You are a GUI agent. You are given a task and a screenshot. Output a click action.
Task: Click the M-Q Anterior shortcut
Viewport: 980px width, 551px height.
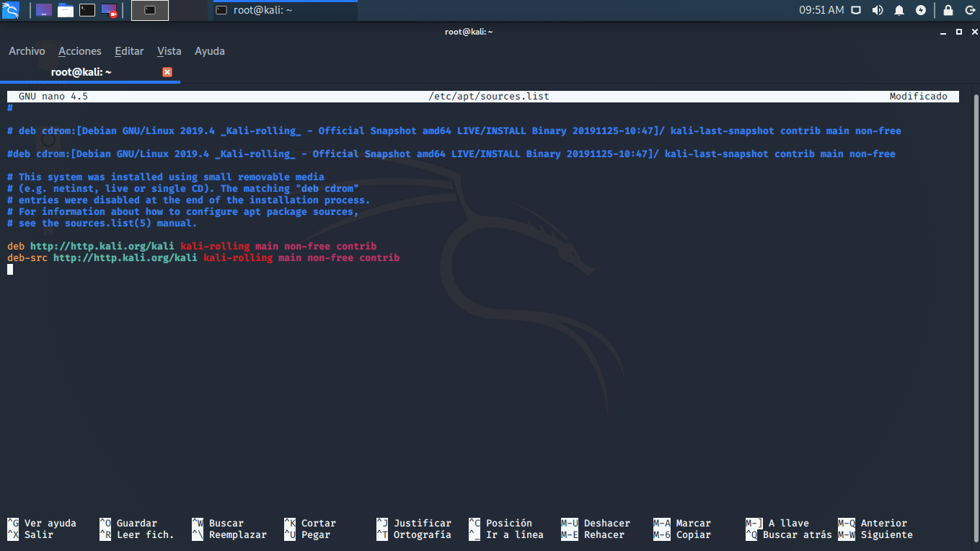(x=873, y=524)
